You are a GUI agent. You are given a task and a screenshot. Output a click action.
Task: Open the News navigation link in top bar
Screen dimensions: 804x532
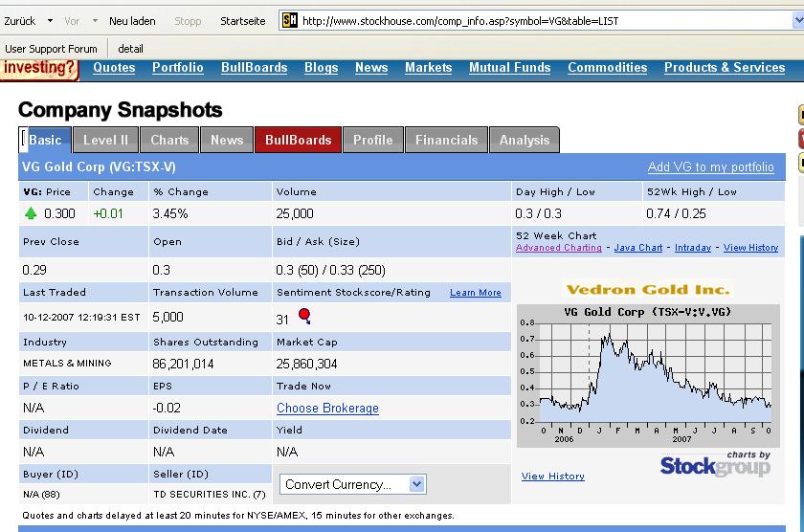coord(371,68)
